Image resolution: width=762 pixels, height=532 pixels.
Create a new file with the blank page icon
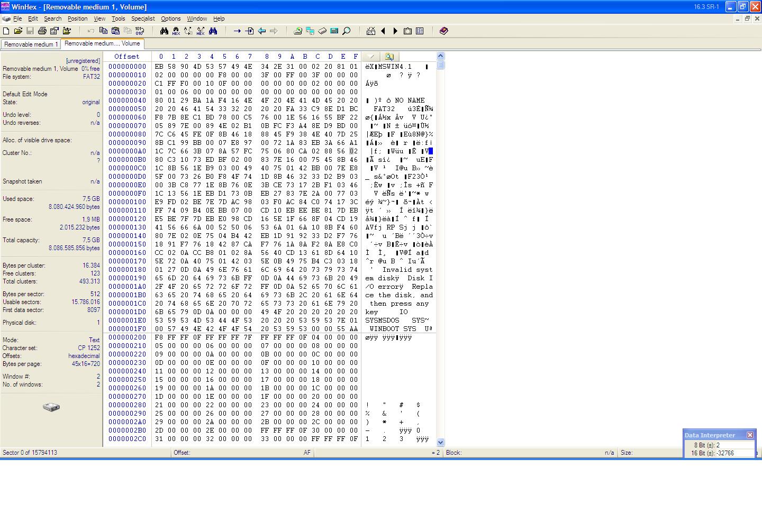coord(6,31)
